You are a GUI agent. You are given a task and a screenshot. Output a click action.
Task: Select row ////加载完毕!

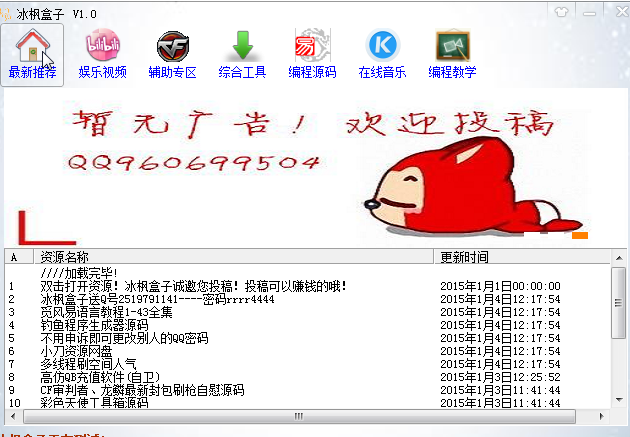308,274
